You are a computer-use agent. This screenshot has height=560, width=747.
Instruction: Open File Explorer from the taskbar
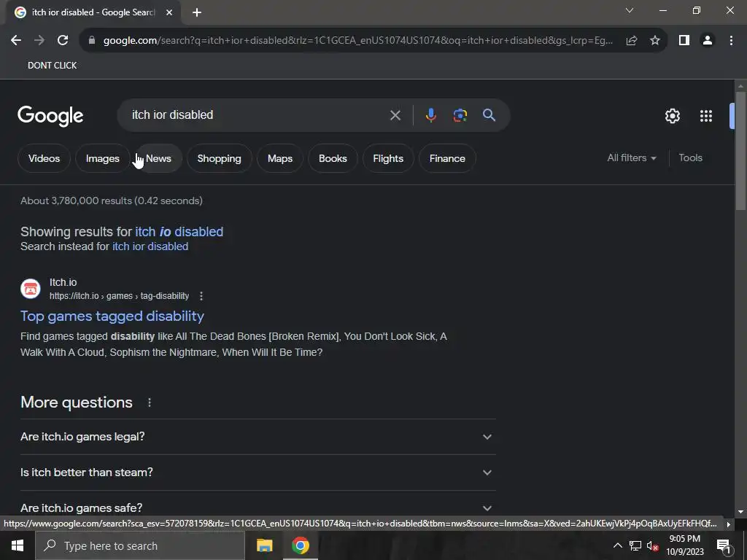pos(264,545)
